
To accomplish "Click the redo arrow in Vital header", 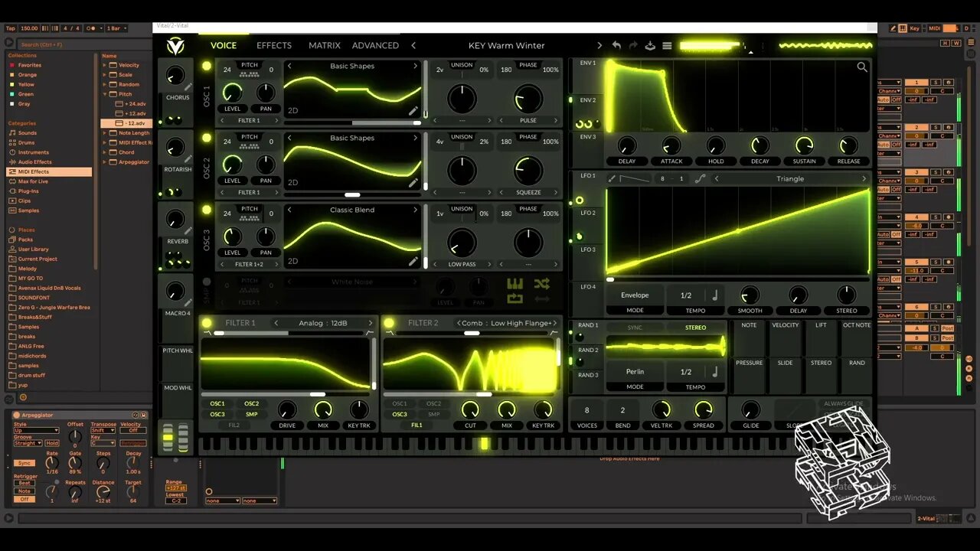I will click(633, 46).
